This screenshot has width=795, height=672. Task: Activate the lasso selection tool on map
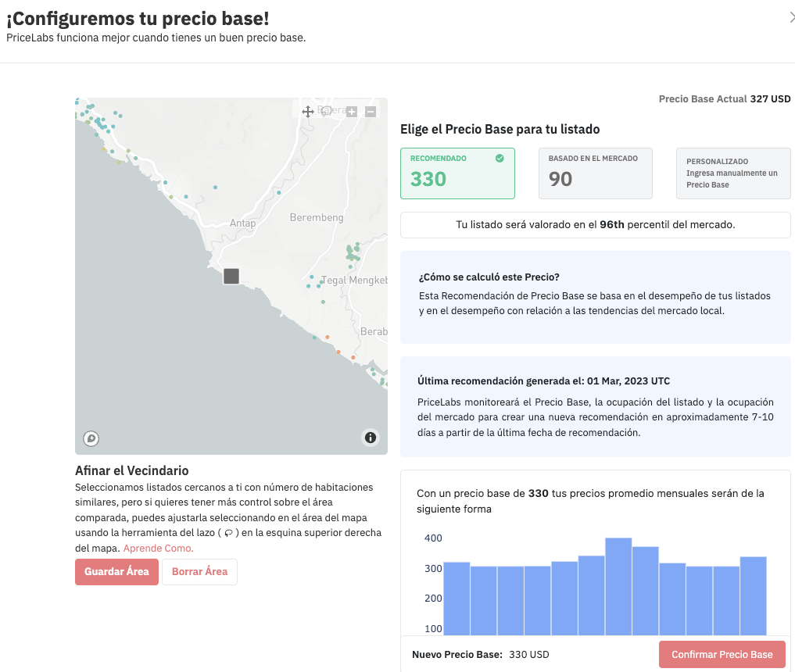(328, 111)
